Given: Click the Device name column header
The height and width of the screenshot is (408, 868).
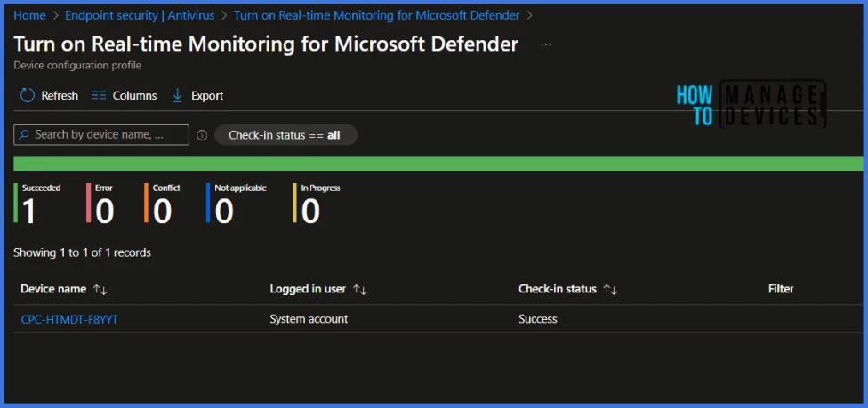Looking at the screenshot, I should point(53,289).
